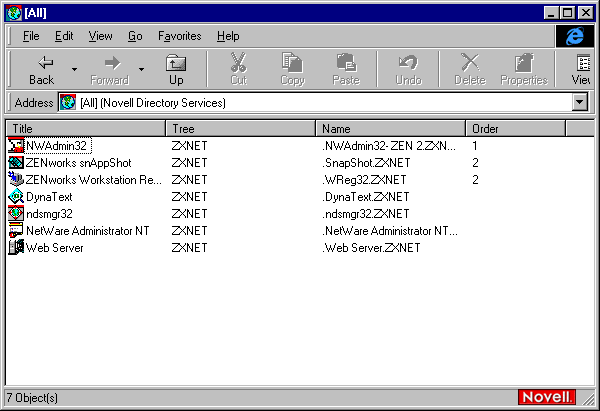The image size is (600, 411).
Task: Click the .SnapShot.ZXNET name cell
Action: (366, 163)
